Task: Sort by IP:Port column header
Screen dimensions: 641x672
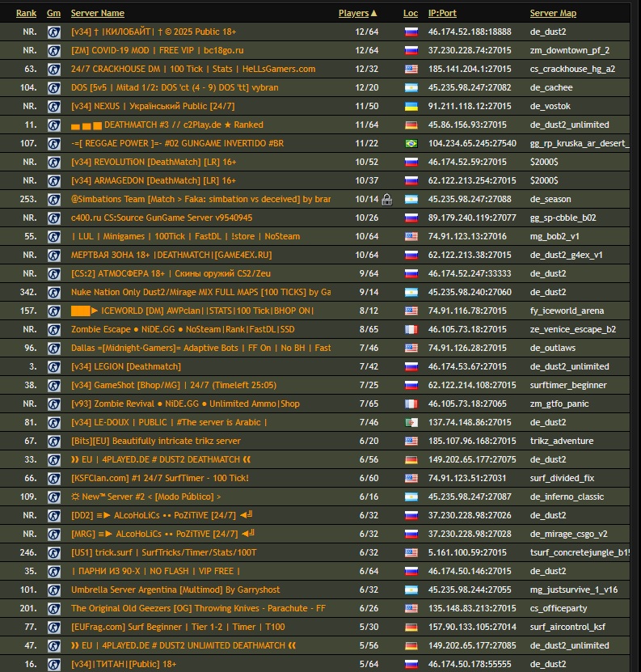Action: point(442,13)
